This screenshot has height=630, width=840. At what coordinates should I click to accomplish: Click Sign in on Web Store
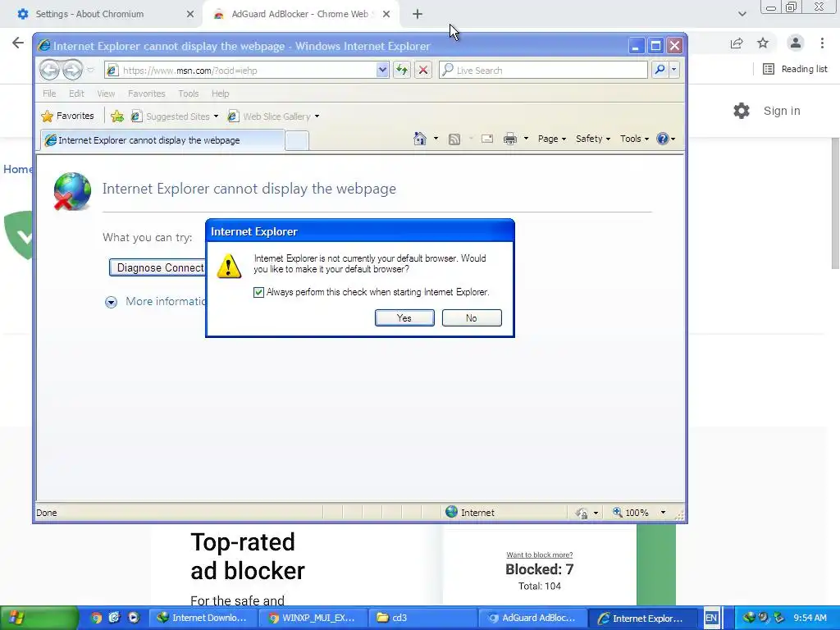[x=782, y=111]
